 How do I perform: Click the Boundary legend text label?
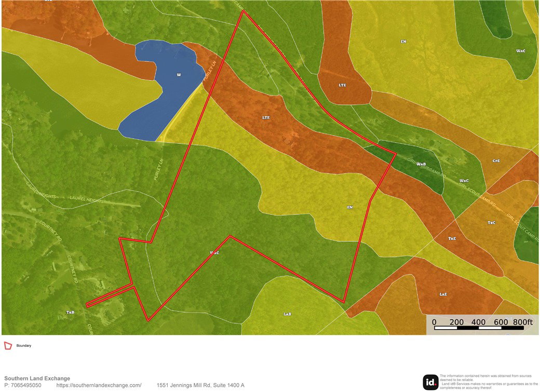click(24, 345)
